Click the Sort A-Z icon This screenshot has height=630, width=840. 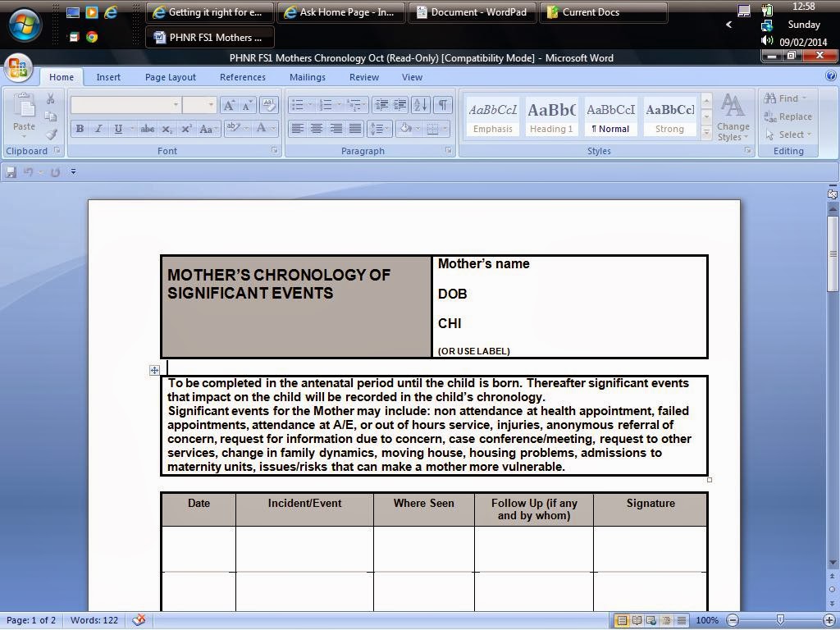(x=421, y=105)
